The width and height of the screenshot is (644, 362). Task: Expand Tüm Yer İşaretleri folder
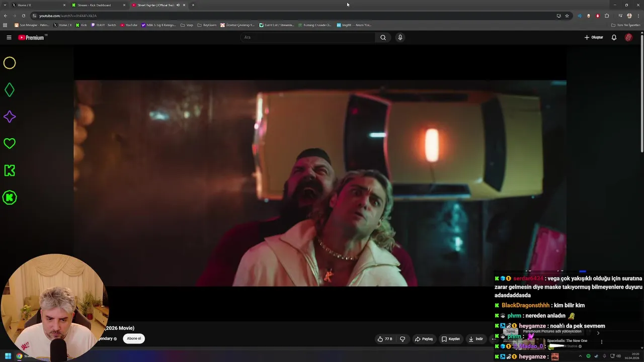coord(625,25)
